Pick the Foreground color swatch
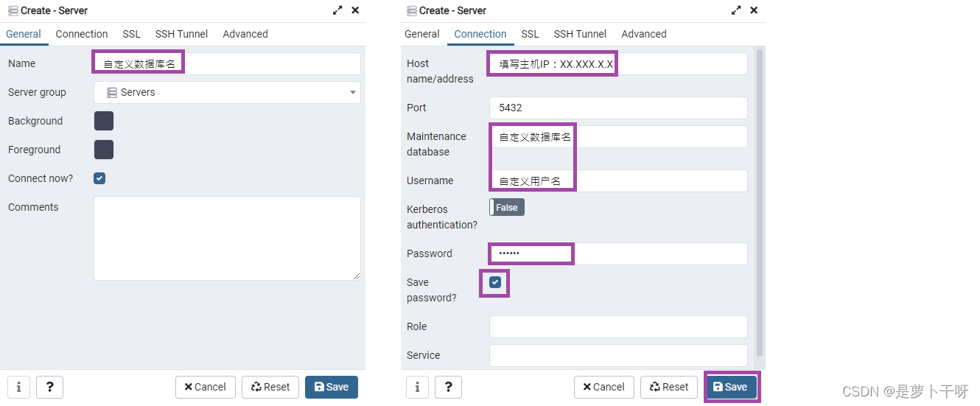This screenshot has width=980, height=406. pyautogui.click(x=104, y=150)
